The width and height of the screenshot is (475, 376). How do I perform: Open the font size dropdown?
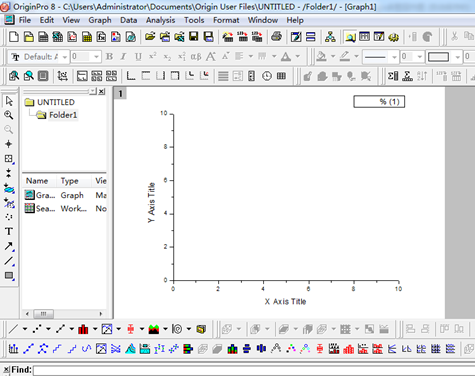tap(96, 57)
